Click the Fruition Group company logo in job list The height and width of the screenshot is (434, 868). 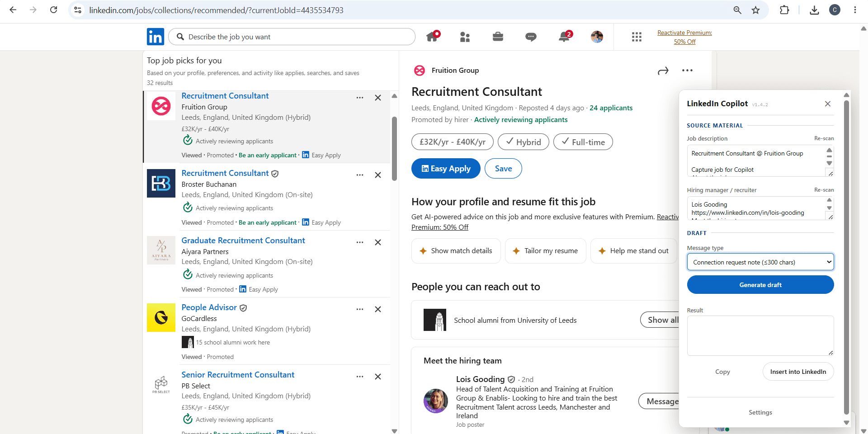pyautogui.click(x=161, y=106)
